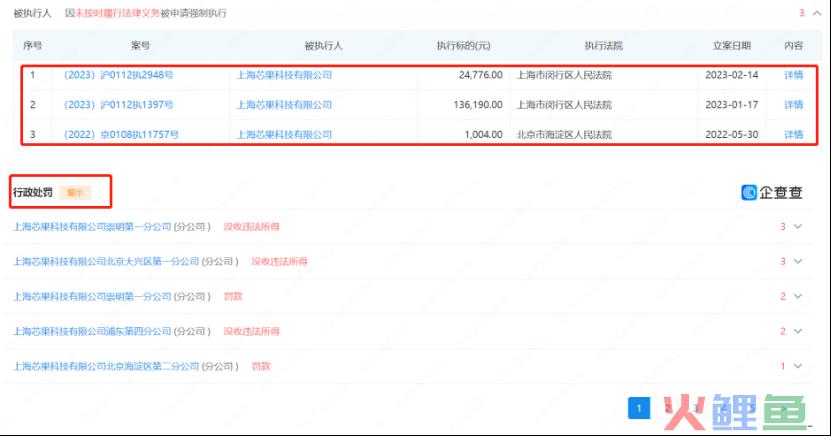The image size is (831, 436).
Task: Open 浦东第四分公司 link
Action: pyautogui.click(x=92, y=332)
